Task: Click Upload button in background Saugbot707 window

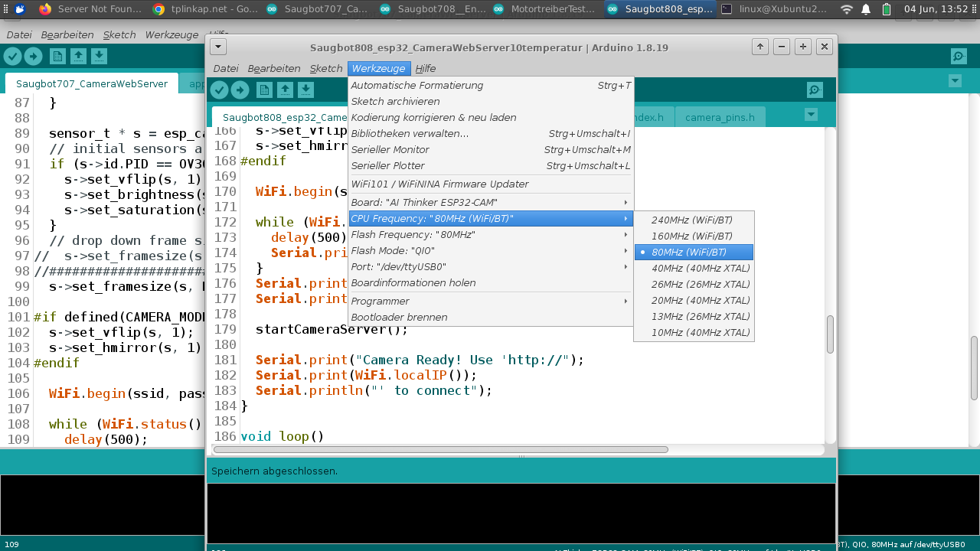Action: 33,56
